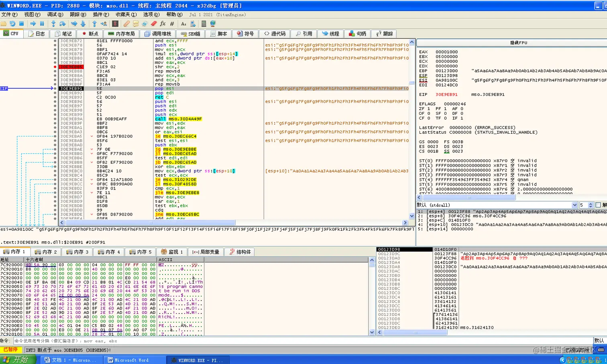Switch to the 日志 tab
The image size is (607, 364).
(37, 34)
